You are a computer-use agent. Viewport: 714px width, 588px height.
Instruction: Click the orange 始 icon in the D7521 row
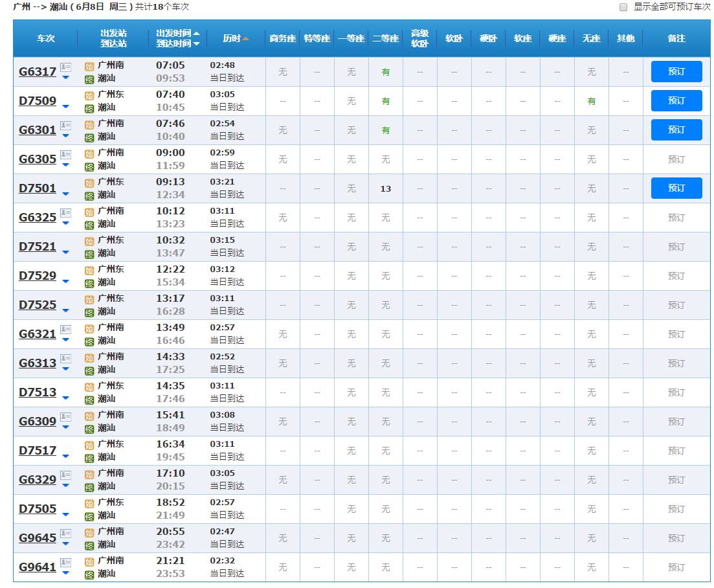pyautogui.click(x=89, y=242)
